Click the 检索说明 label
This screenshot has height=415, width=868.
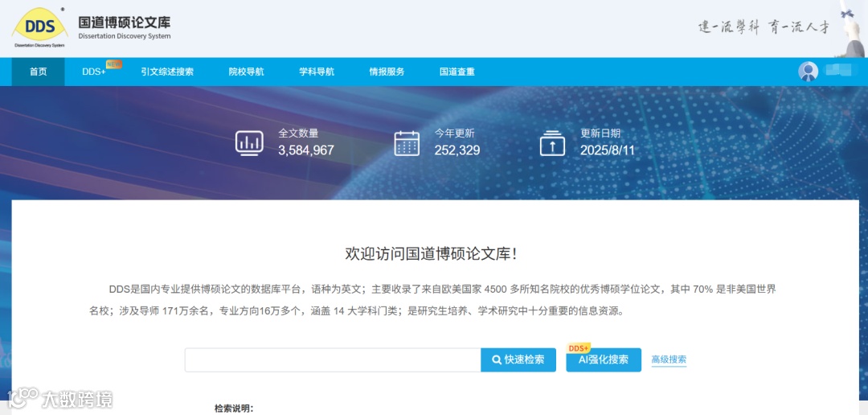pos(234,409)
